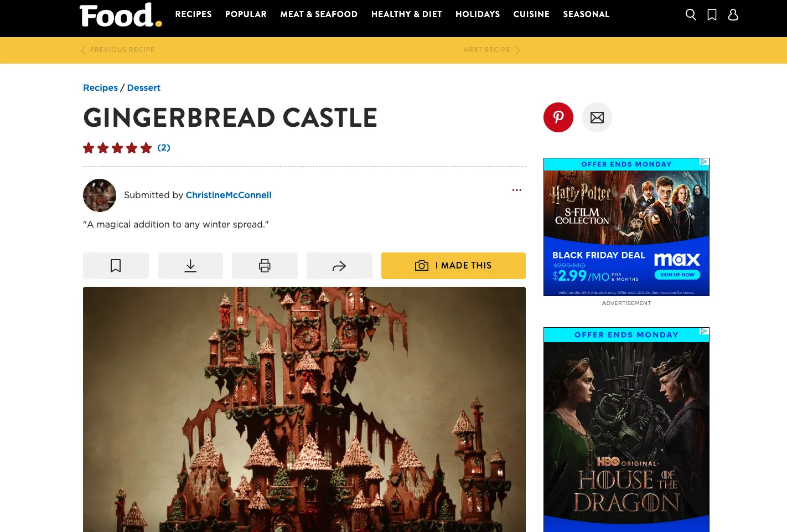Open the gingerbread castle photo
787x532 pixels.
click(x=304, y=409)
